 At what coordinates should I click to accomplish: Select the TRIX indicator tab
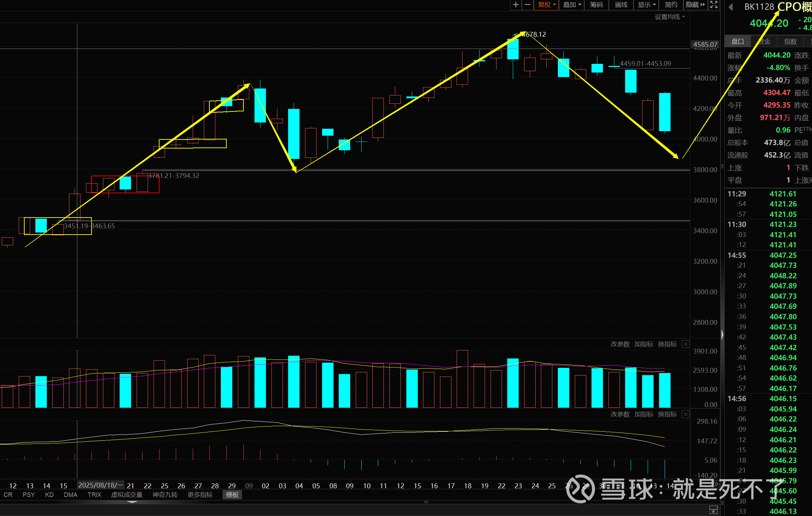point(94,494)
